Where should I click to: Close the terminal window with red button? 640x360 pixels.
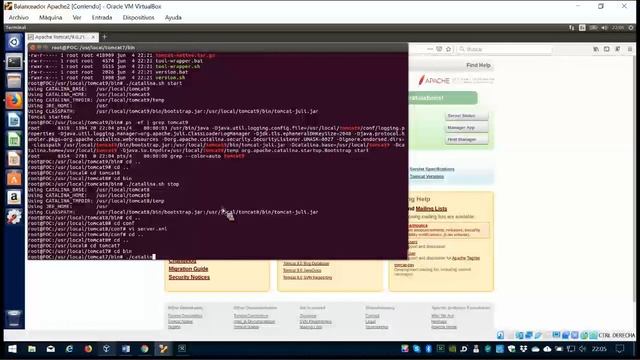point(33,48)
